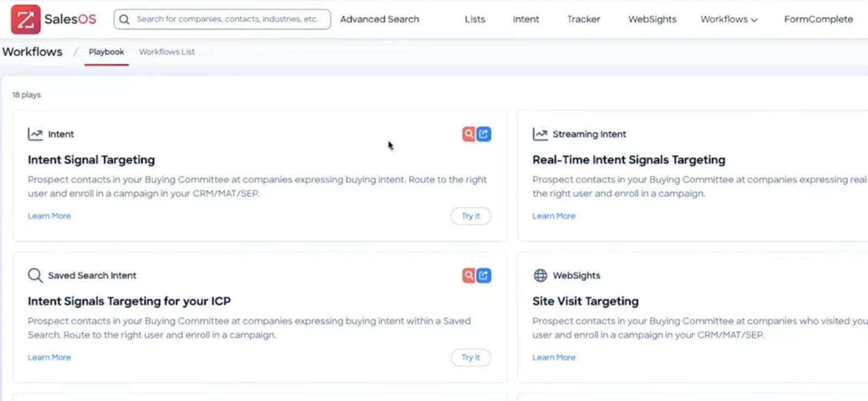Image resolution: width=868 pixels, height=401 pixels.
Task: Click the Intent Signals Targeting for your ICP title
Action: (x=129, y=301)
